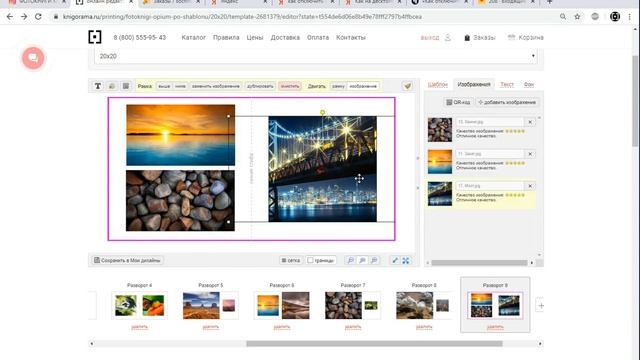Select the text tool T icon
Viewport: 640px width, 360px height.
[98, 86]
